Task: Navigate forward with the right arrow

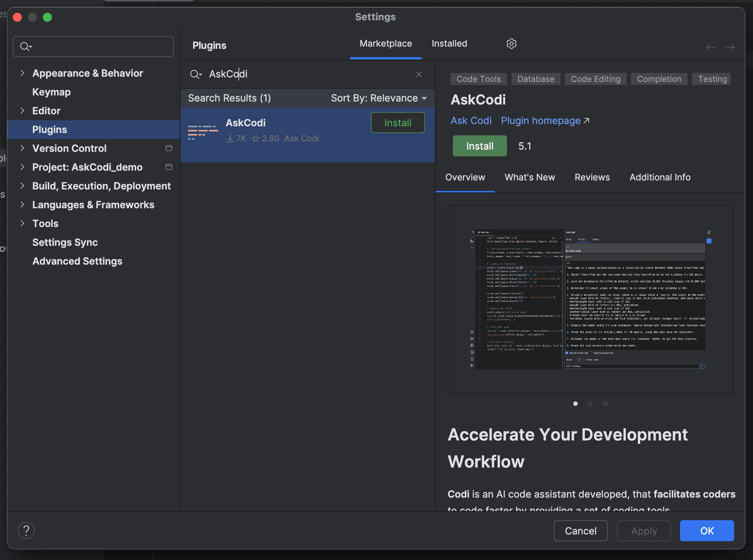Action: (730, 47)
